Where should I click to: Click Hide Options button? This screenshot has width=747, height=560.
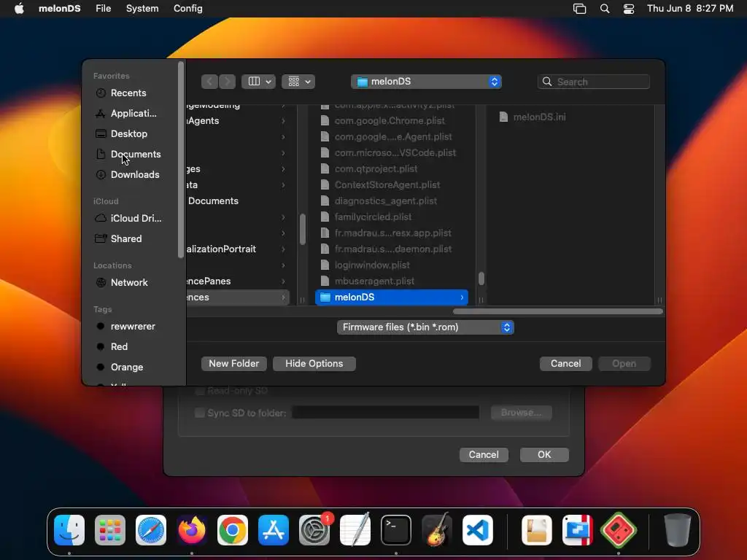pyautogui.click(x=314, y=363)
